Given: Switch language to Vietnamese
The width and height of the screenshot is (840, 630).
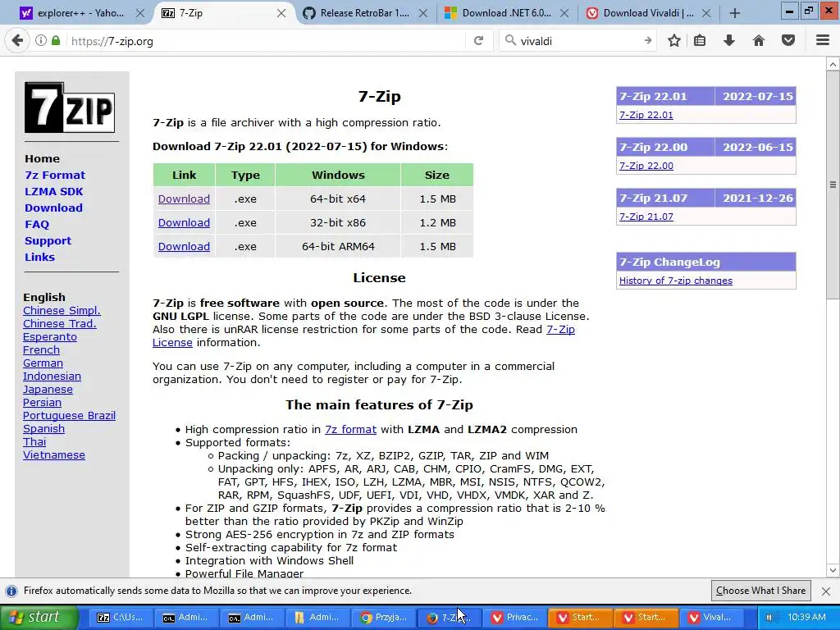Looking at the screenshot, I should 53,454.
